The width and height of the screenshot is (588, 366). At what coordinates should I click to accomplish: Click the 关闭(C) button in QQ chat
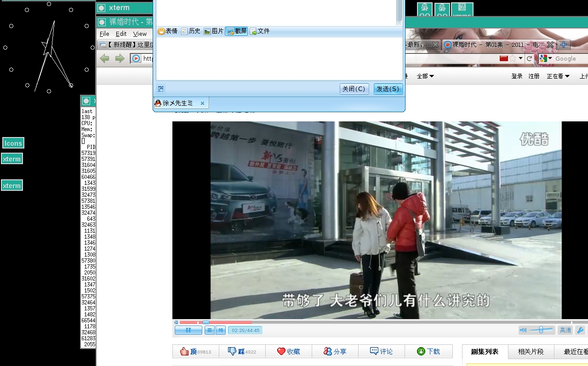354,89
